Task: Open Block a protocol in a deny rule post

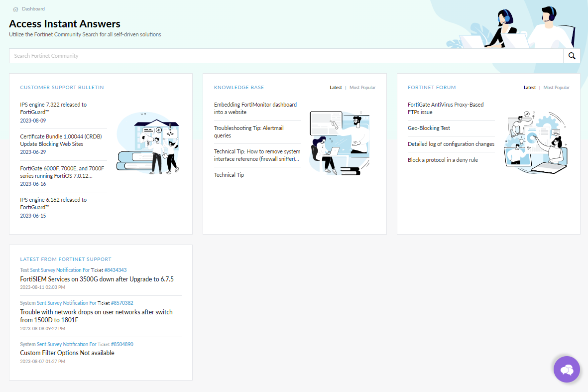Action: pos(443,160)
